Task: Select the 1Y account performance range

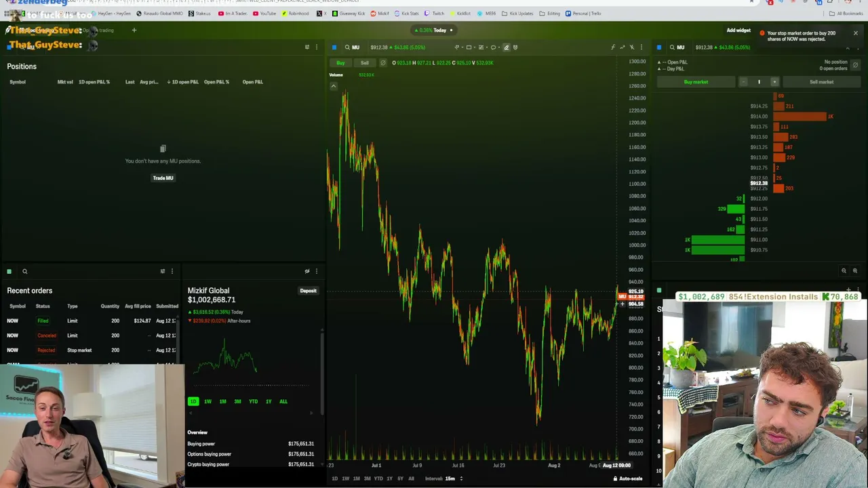Action: [269, 402]
